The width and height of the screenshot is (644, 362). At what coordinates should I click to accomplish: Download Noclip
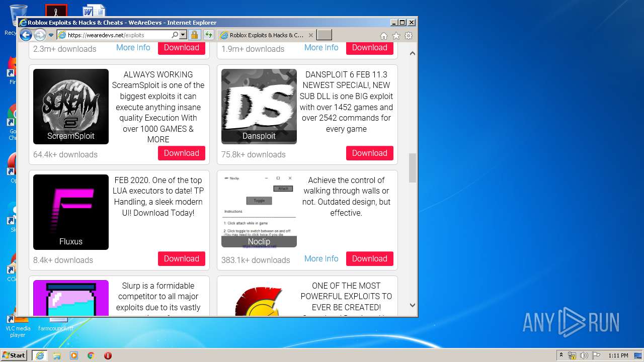tap(370, 259)
